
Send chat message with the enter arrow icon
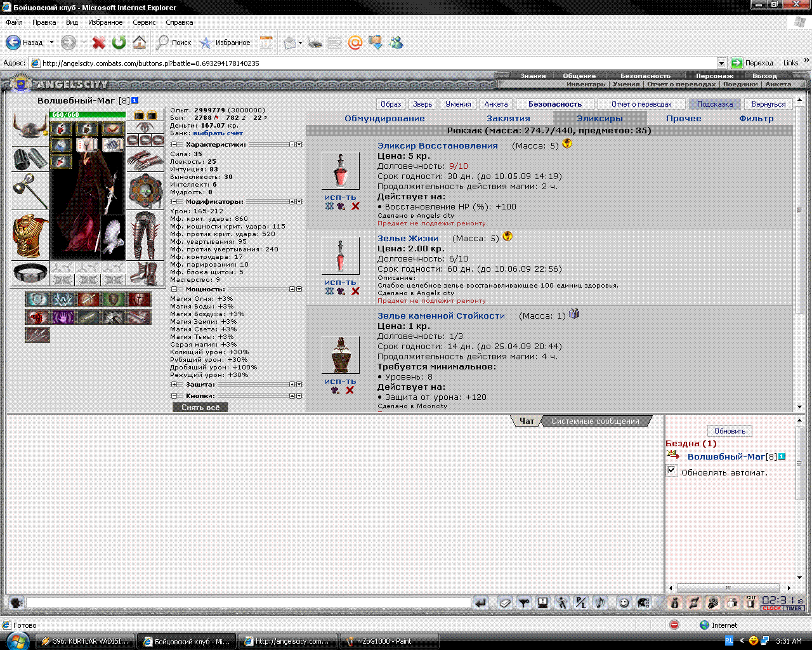[481, 602]
